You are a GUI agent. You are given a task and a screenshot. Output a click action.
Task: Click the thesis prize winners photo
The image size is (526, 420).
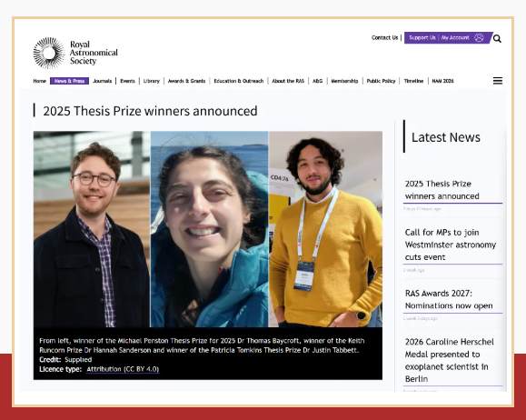(208, 229)
